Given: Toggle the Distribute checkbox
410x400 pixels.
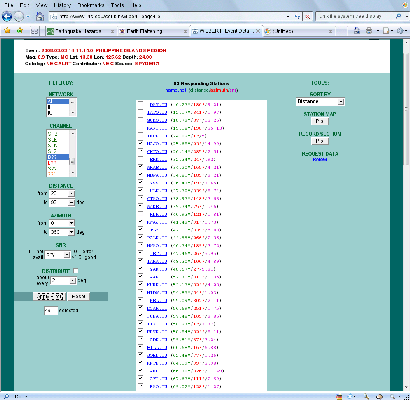Looking at the screenshot, I should pos(76,271).
